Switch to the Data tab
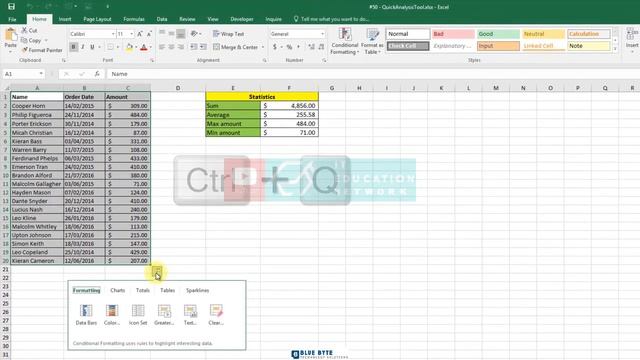This screenshot has height=360, width=640. tap(162, 19)
